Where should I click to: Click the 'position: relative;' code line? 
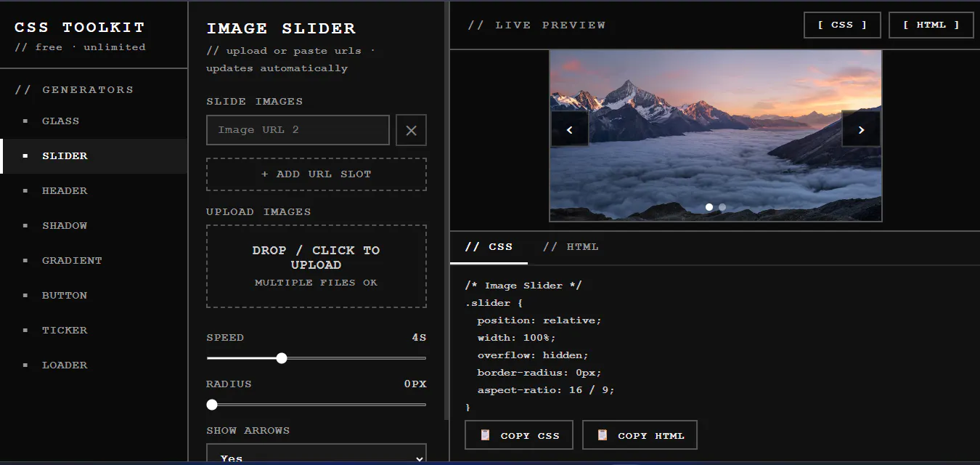pyautogui.click(x=539, y=320)
